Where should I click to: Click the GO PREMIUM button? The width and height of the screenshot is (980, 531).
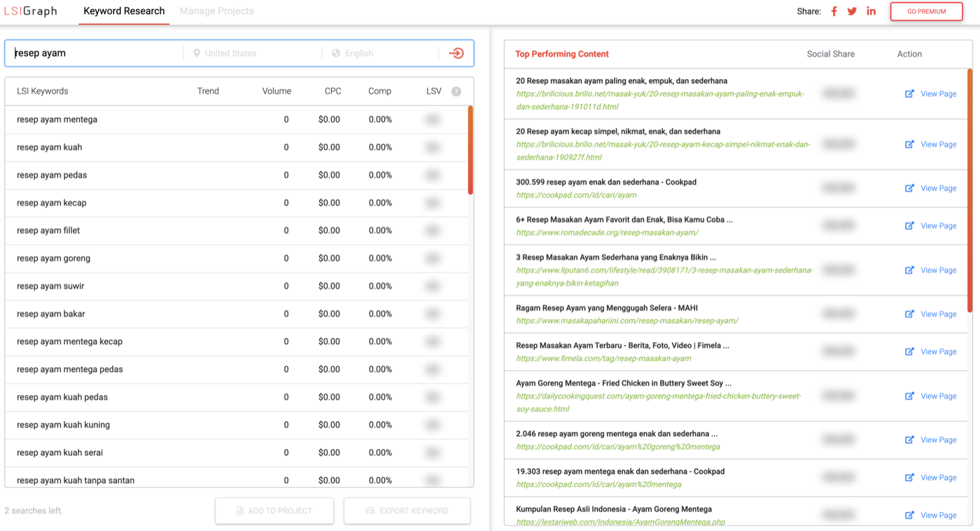[926, 11]
